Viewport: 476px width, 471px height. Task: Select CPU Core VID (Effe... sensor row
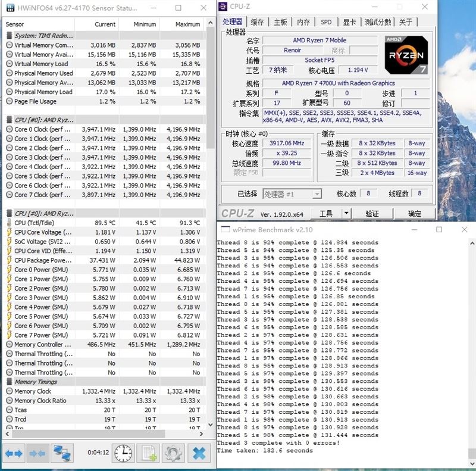pyautogui.click(x=103, y=251)
